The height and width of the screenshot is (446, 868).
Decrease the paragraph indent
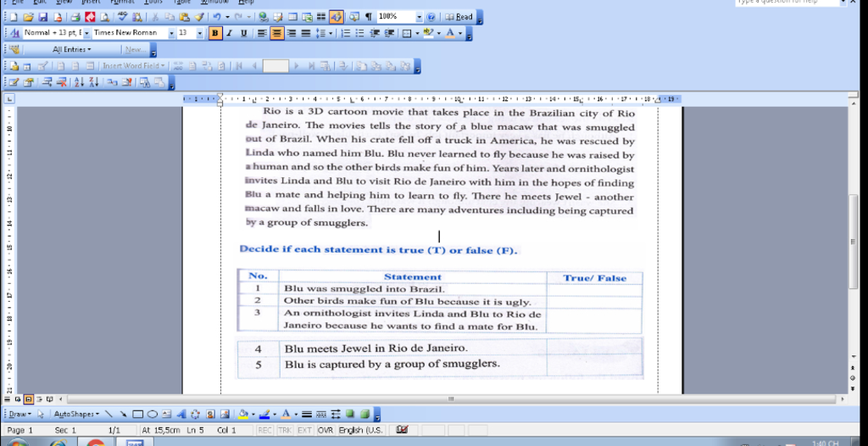(x=375, y=33)
